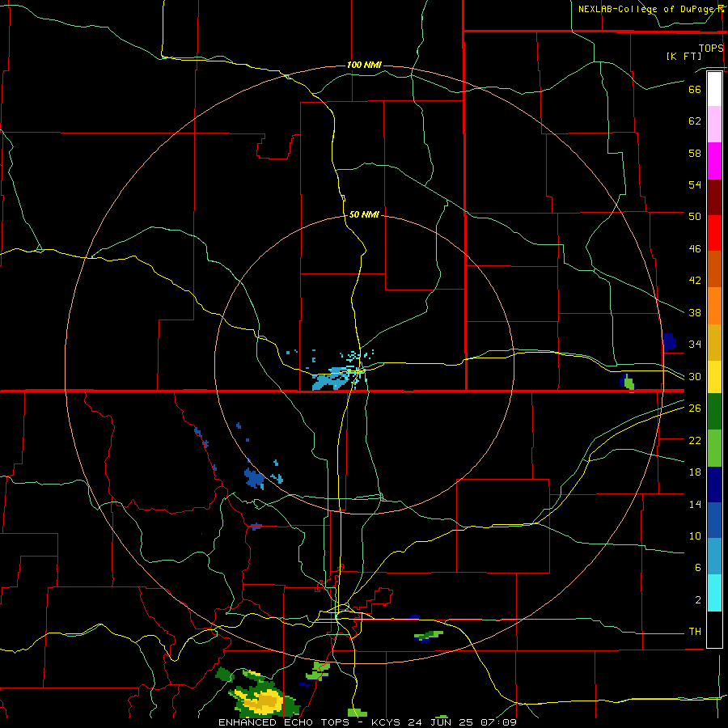
Task: Click legend value 34
Action: 695,344
